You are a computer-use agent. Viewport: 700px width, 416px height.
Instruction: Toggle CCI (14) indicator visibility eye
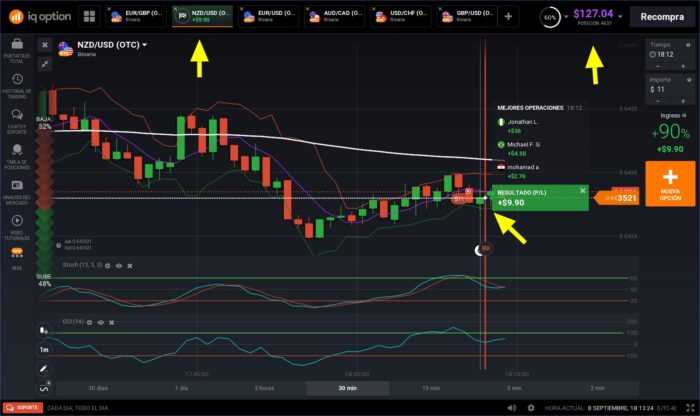100,322
